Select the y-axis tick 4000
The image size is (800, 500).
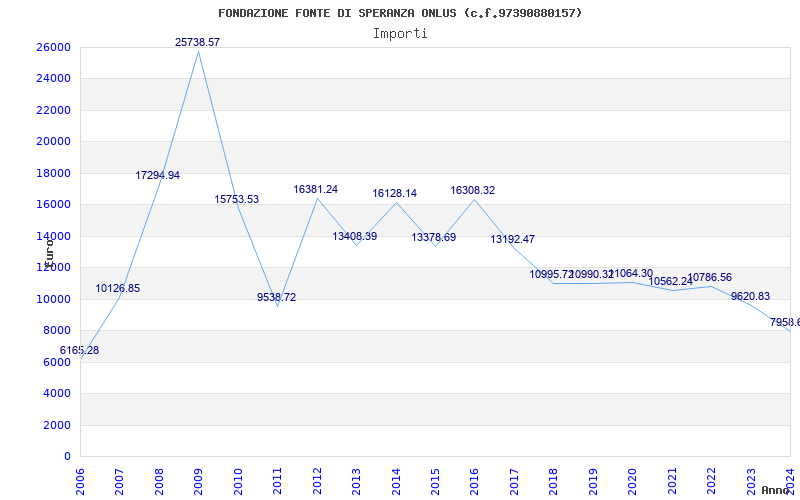coord(57,393)
